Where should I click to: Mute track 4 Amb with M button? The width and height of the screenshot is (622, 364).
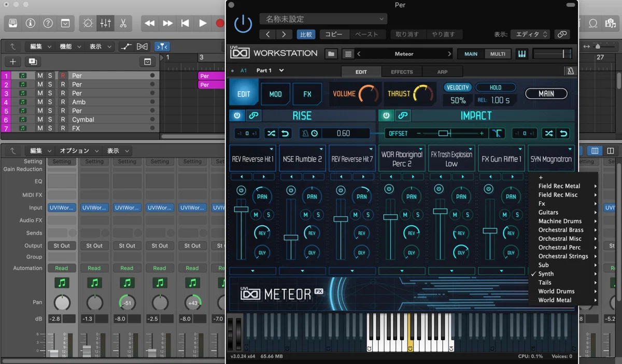[40, 102]
